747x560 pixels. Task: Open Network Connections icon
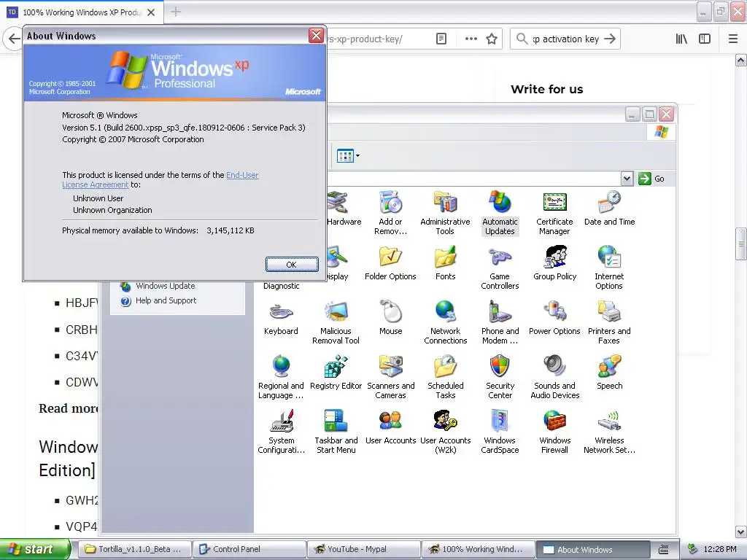pos(445,322)
